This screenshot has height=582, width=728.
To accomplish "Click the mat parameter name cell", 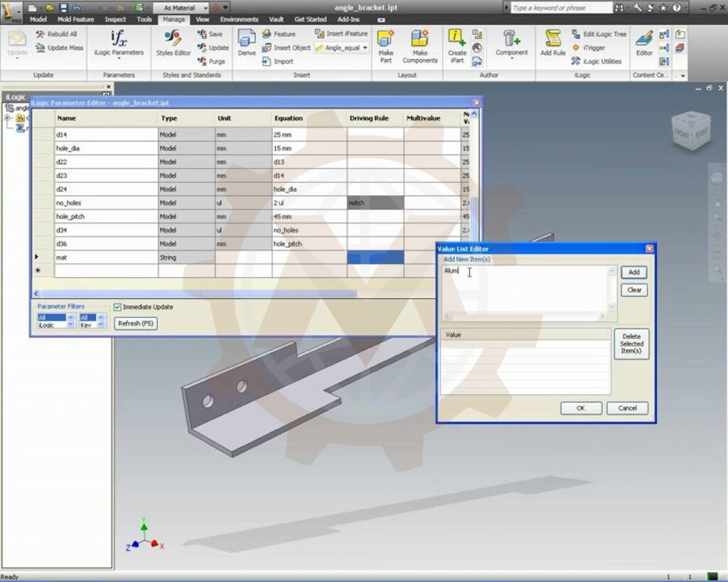I will pos(107,258).
